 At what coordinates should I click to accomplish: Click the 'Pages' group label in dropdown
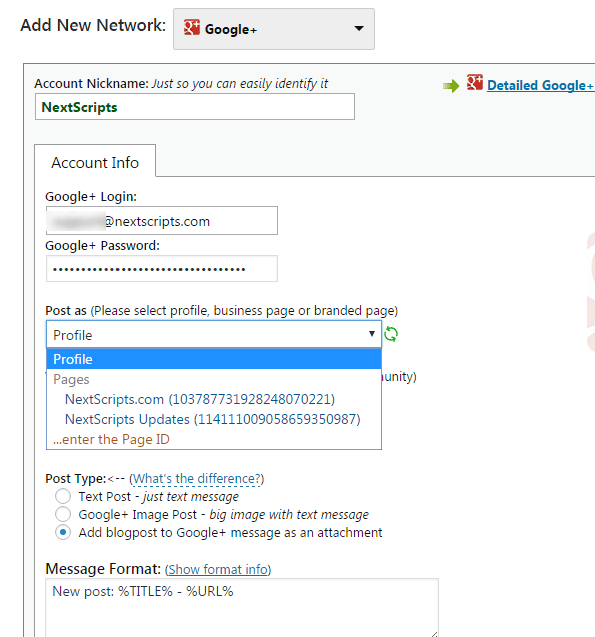[71, 379]
